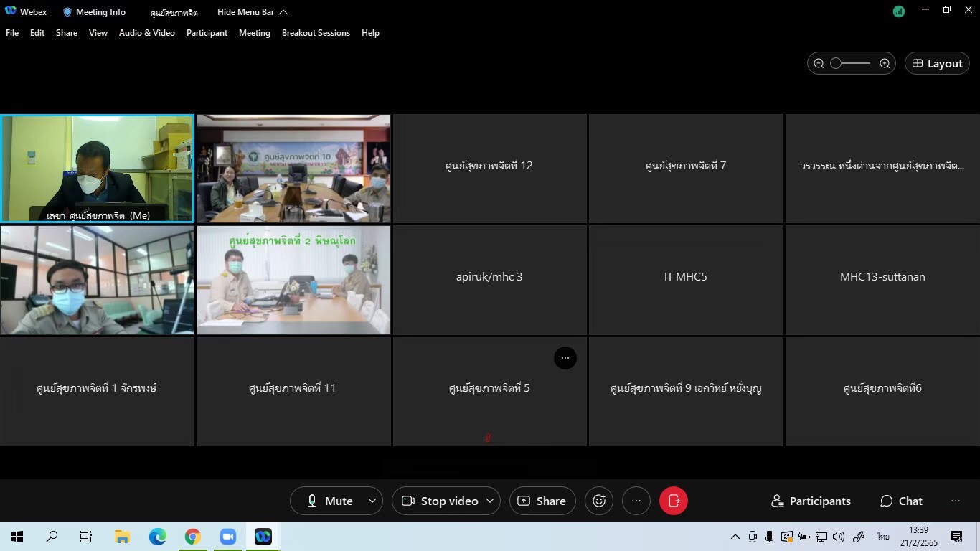
Task: Collapse menu bar with Hide Menu Bar
Action: coord(253,12)
